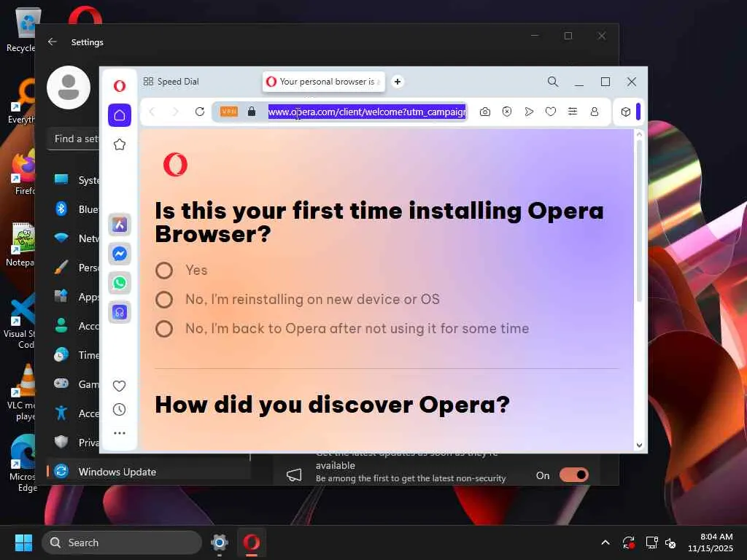This screenshot has height=560, width=747.
Task: Open Bluetooth category in Settings window
Action: tap(76, 209)
